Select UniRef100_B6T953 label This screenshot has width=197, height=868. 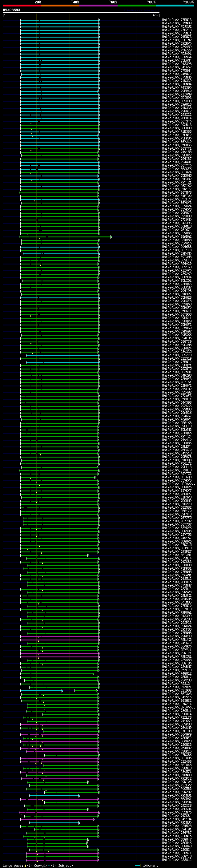pyautogui.click(x=177, y=314)
